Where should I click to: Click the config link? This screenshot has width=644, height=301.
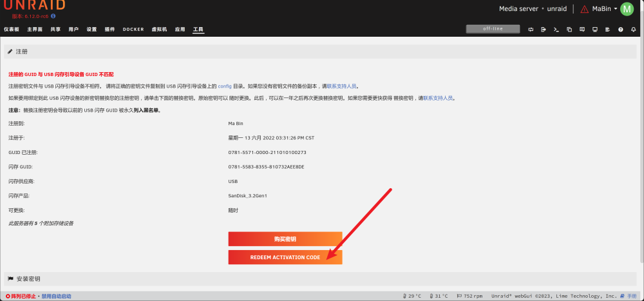pyautogui.click(x=225, y=86)
